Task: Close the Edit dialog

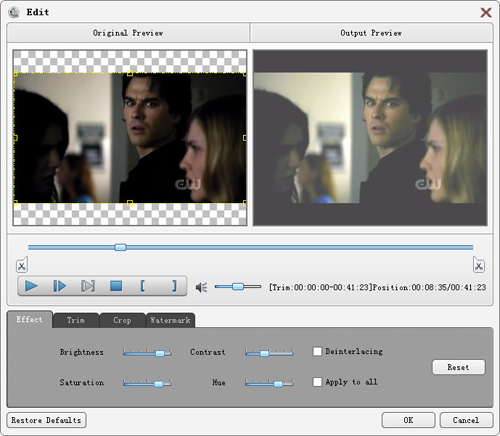Action: pyautogui.click(x=486, y=13)
